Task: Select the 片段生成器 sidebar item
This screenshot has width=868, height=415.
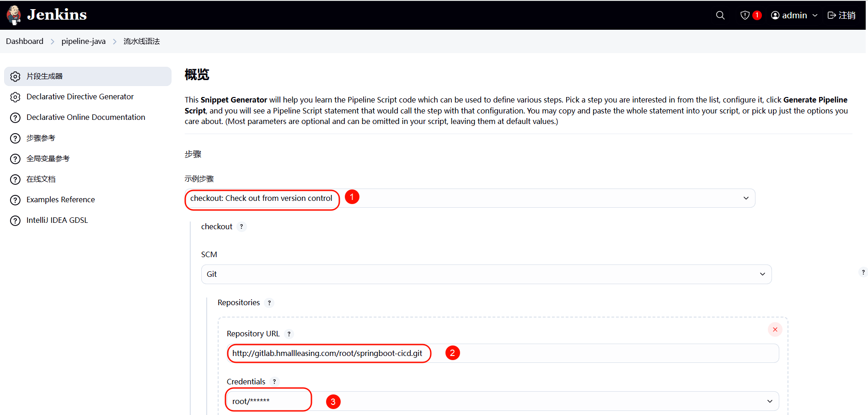Action: point(44,76)
